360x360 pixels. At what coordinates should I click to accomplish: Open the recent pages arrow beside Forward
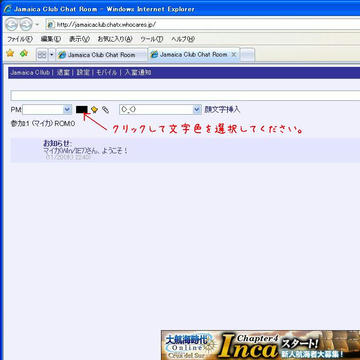pos(37,25)
